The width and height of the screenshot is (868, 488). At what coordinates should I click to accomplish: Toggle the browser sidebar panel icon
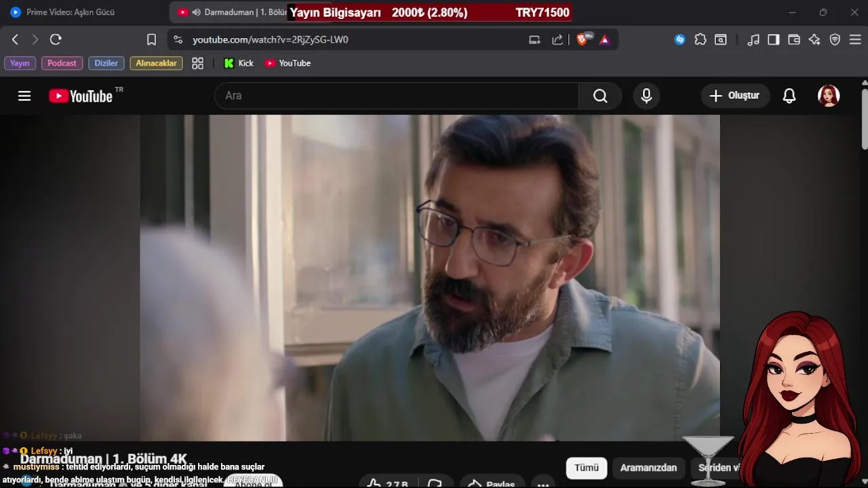point(774,39)
